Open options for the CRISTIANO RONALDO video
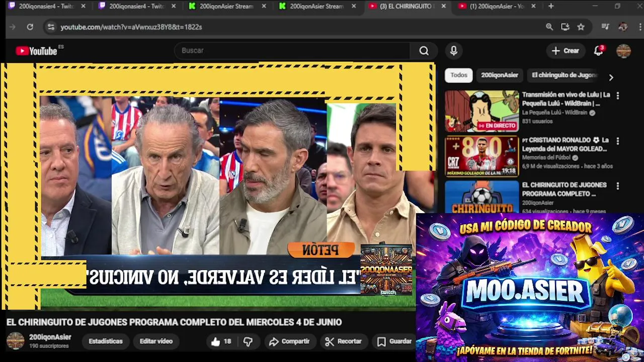The image size is (644, 362). tap(618, 141)
